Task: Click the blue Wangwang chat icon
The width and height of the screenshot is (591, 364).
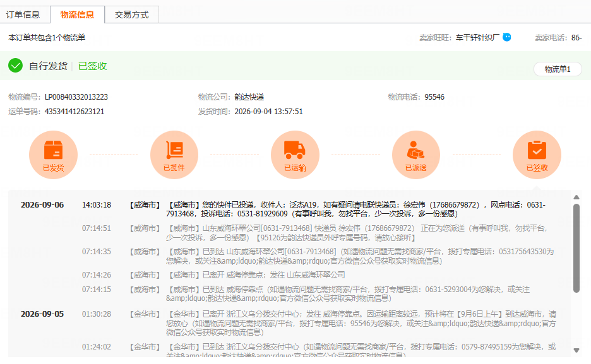Action: [507, 37]
